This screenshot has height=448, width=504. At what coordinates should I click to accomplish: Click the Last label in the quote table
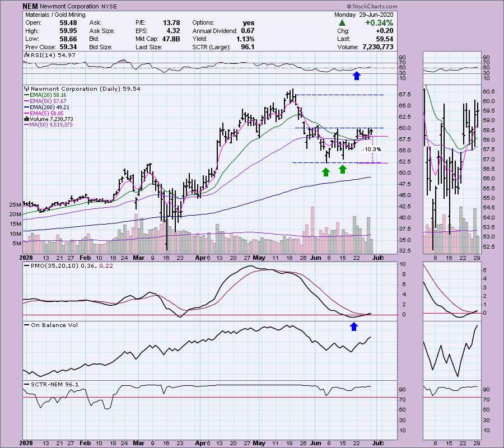click(344, 39)
